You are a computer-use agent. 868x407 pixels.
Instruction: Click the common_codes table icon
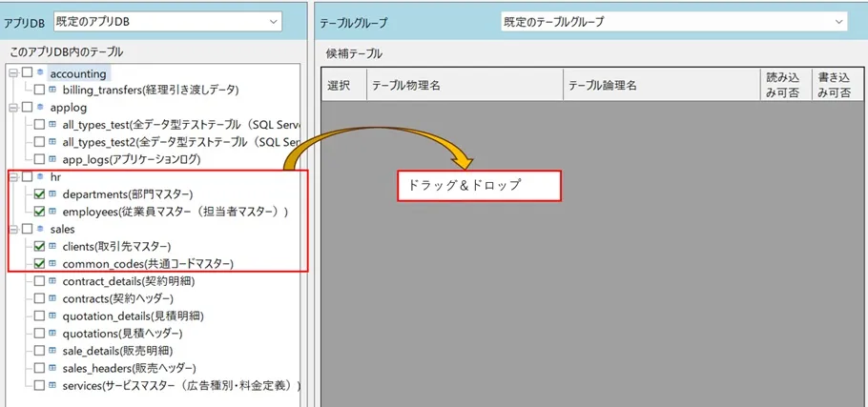click(52, 263)
